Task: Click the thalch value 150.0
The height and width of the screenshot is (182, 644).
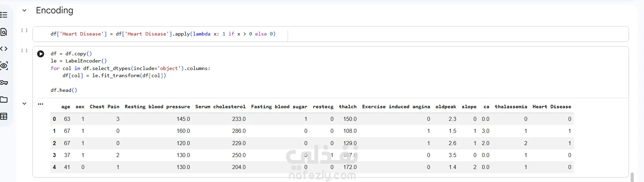Action: pyautogui.click(x=350, y=119)
